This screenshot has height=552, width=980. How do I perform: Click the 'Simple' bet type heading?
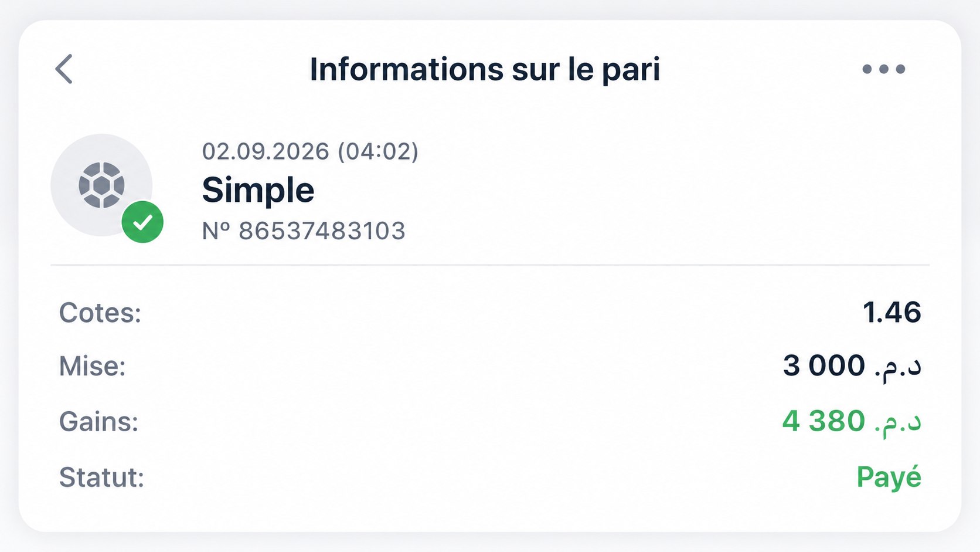258,190
